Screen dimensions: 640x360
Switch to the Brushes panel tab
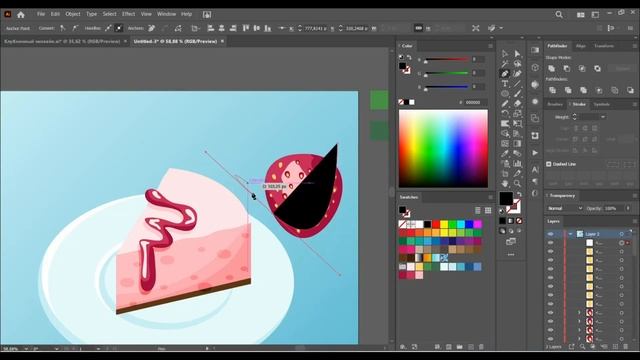pyautogui.click(x=555, y=104)
